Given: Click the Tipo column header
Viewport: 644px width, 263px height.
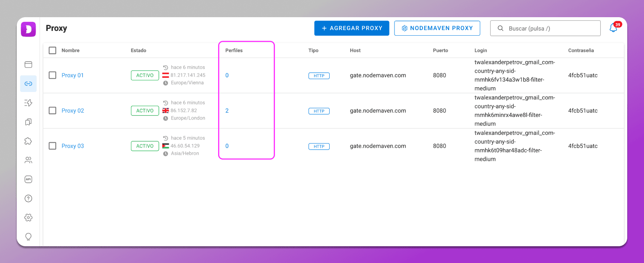Looking at the screenshot, I should pyautogui.click(x=313, y=50).
